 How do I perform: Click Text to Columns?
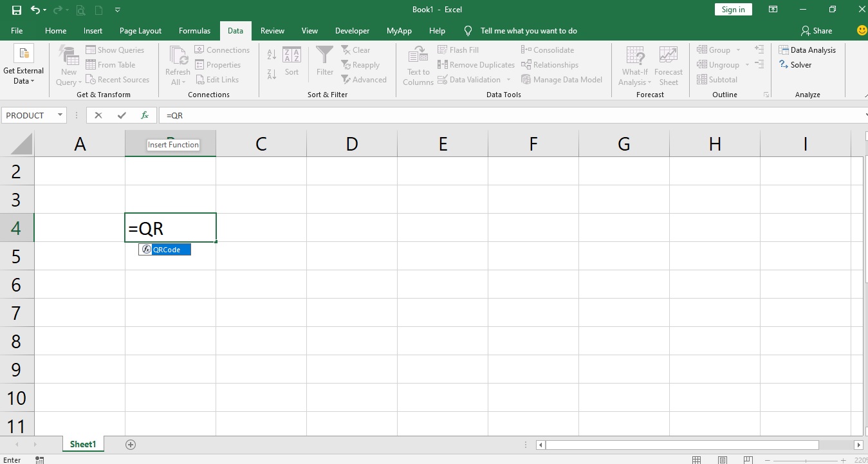coord(418,65)
